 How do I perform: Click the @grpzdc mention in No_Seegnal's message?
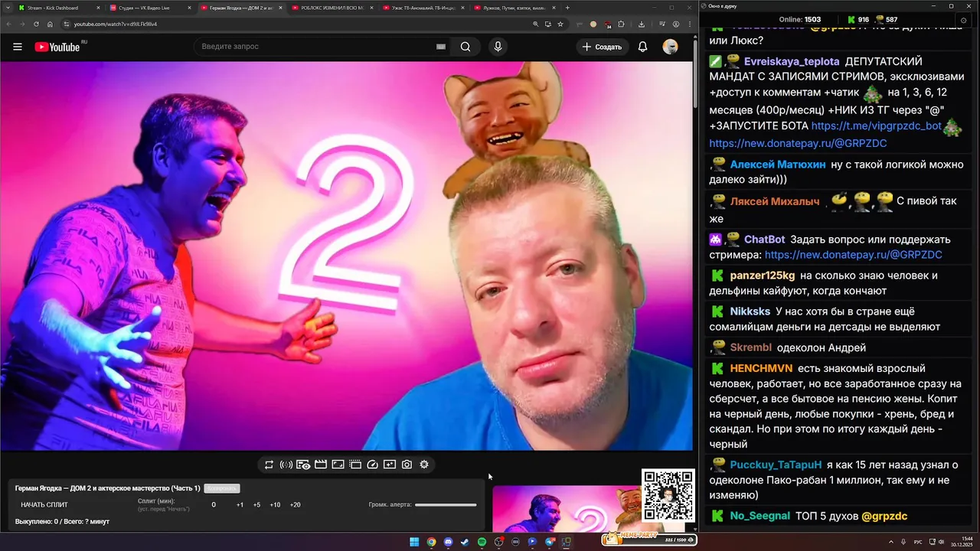point(884,516)
